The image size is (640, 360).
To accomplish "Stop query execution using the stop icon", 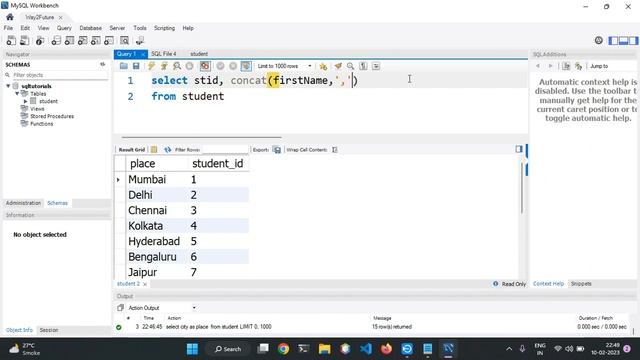I will click(189, 66).
